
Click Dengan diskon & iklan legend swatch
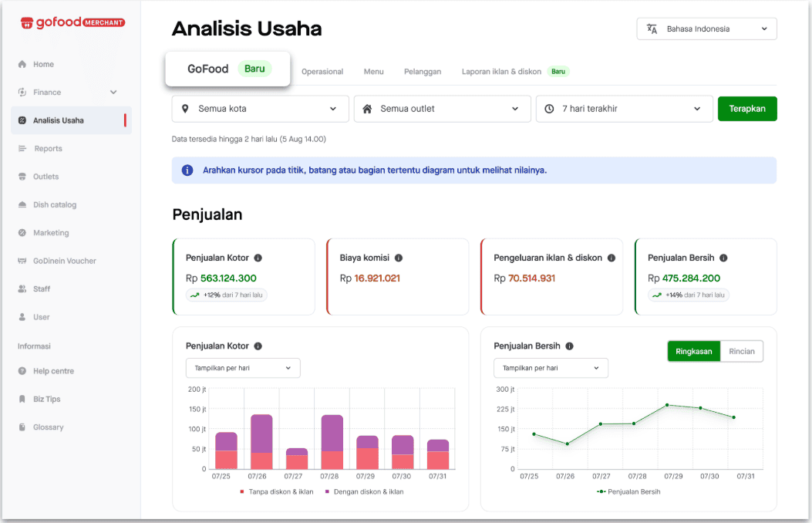click(327, 492)
